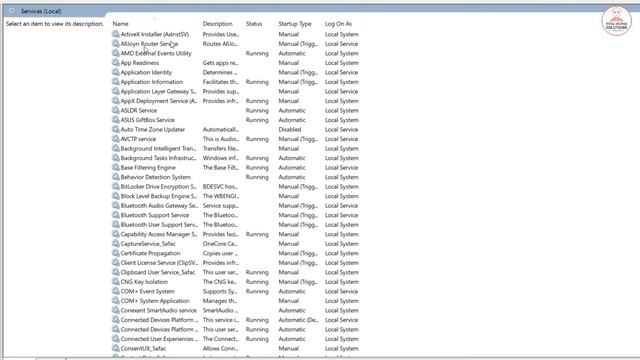This screenshot has height=360, width=640.
Task: Click the This is Audio.. description cell
Action: click(221, 139)
